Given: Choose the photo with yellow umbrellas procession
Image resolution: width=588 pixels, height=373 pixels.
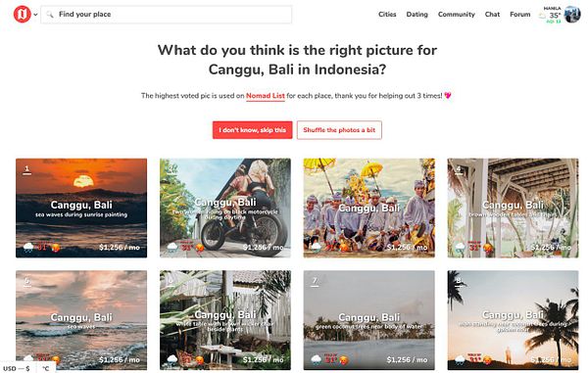Looking at the screenshot, I should pos(369,208).
